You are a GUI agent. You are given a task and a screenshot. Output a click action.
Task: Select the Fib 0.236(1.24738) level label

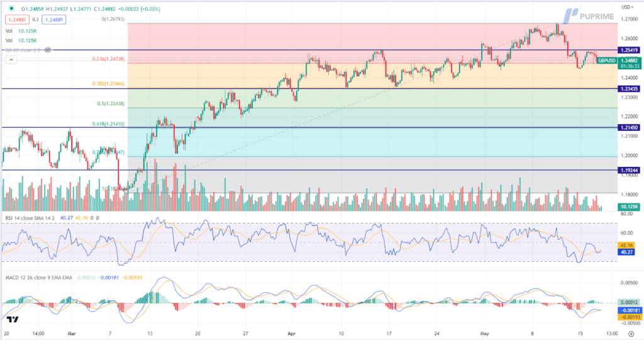108,59
